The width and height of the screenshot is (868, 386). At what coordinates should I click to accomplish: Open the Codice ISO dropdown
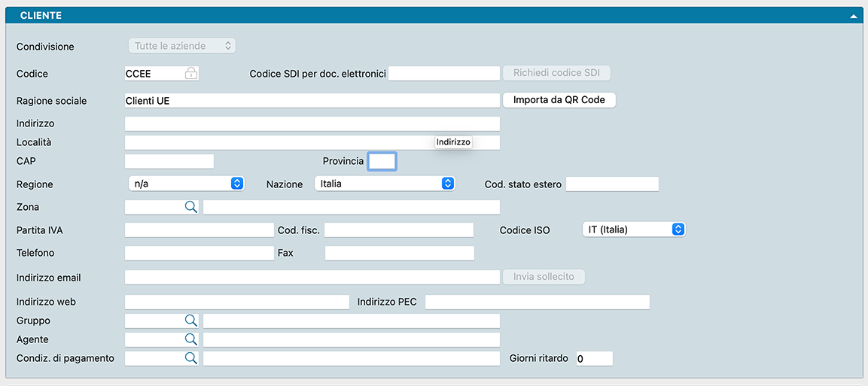pyautogui.click(x=633, y=229)
